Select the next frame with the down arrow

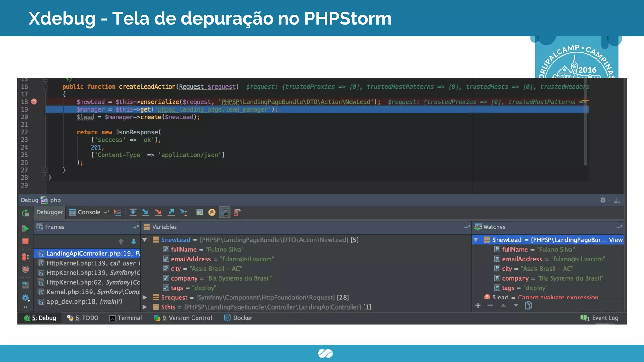click(x=134, y=241)
